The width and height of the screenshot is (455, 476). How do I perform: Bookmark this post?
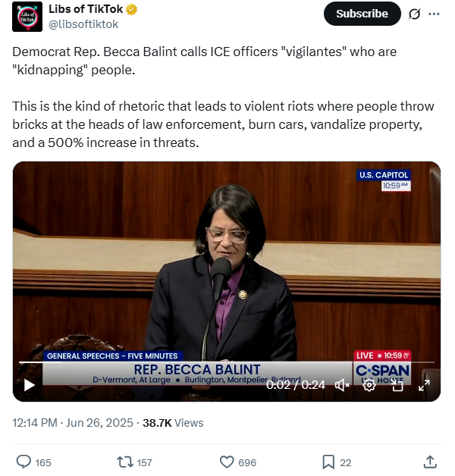328,462
